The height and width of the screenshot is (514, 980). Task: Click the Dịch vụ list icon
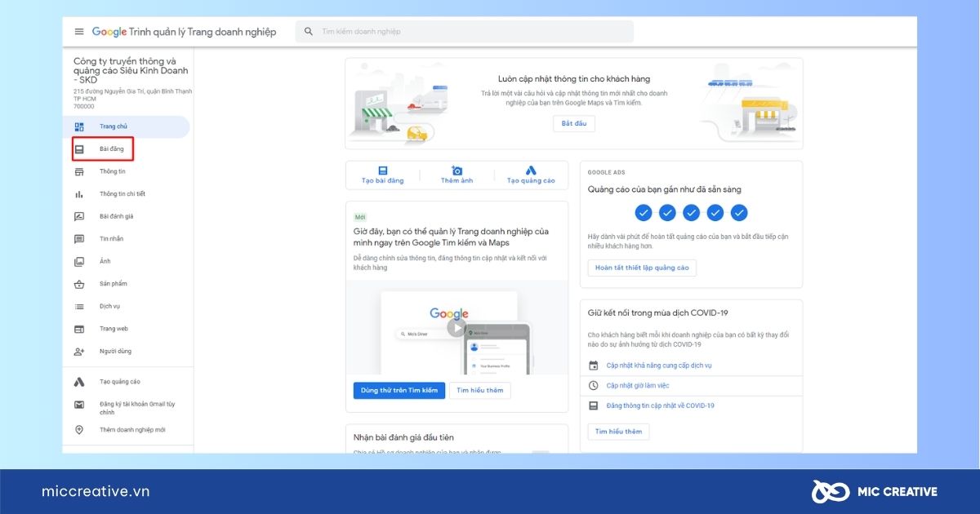[x=79, y=307]
